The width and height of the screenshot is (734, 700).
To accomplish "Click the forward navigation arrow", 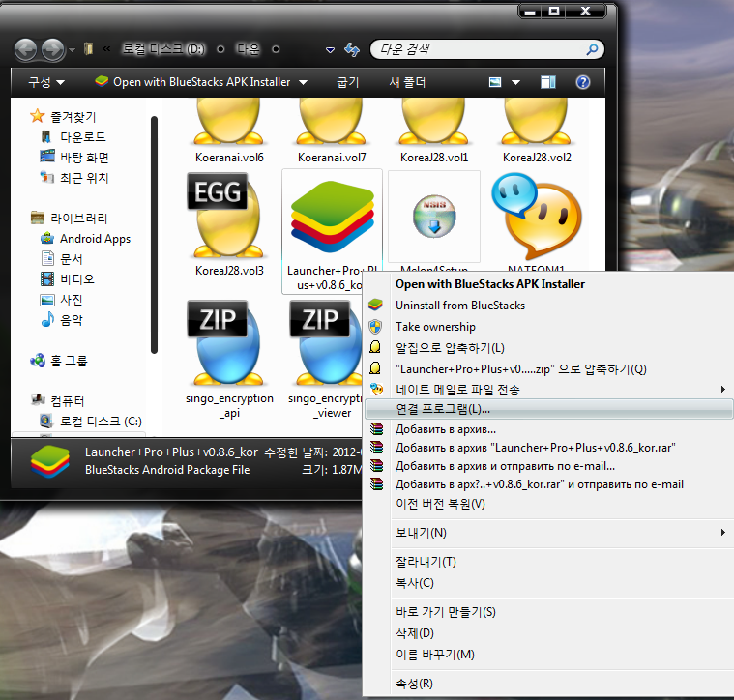I will 52,49.
